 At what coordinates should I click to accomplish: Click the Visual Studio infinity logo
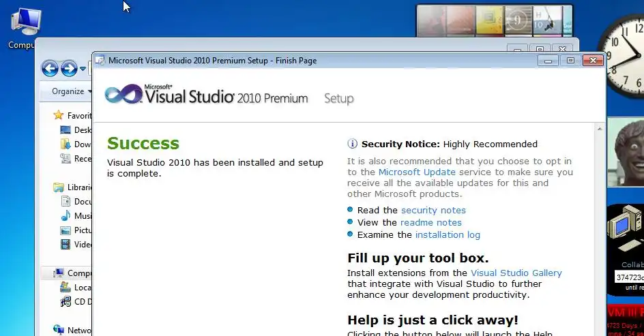pyautogui.click(x=123, y=95)
